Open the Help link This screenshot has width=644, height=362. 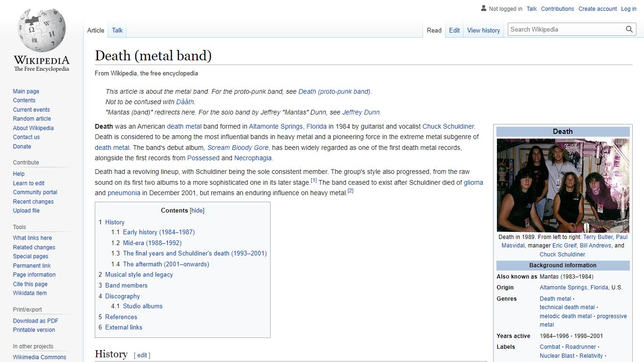click(18, 174)
